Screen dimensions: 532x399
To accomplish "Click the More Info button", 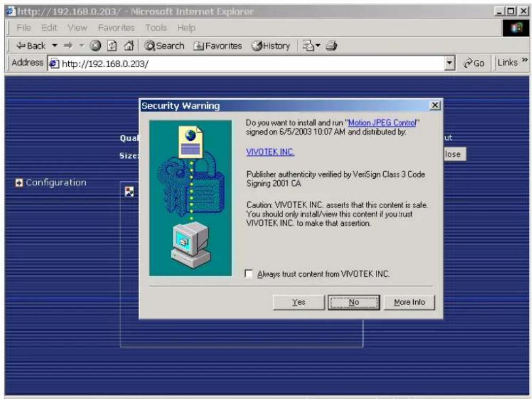I will click(x=409, y=302).
